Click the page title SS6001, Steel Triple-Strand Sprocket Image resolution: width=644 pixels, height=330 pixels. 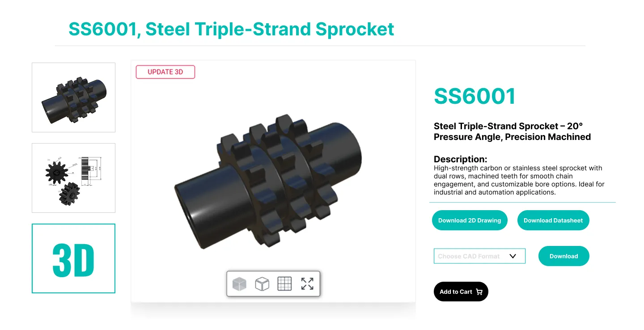click(x=231, y=29)
